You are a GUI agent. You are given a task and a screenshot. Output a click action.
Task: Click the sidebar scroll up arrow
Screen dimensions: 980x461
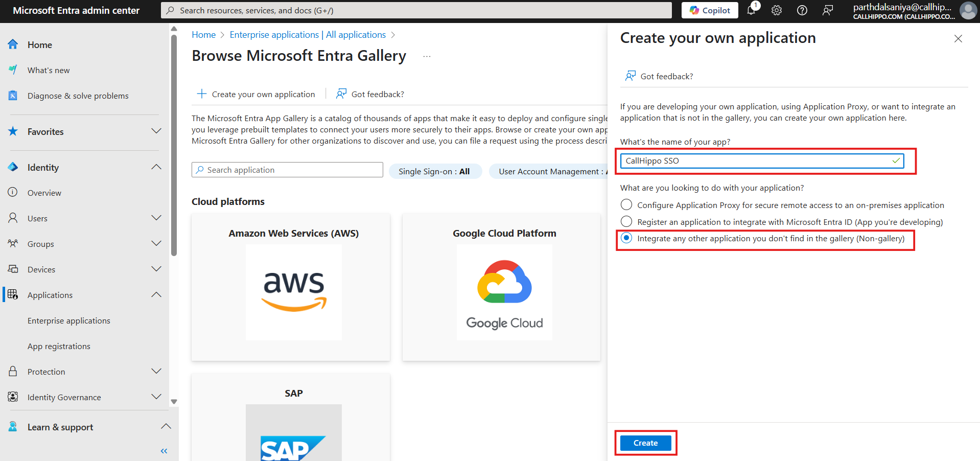coord(174,29)
